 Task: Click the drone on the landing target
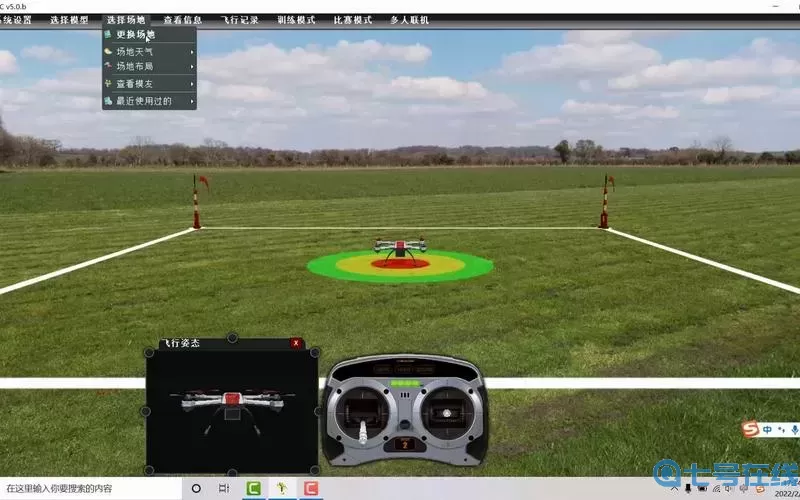click(x=400, y=248)
